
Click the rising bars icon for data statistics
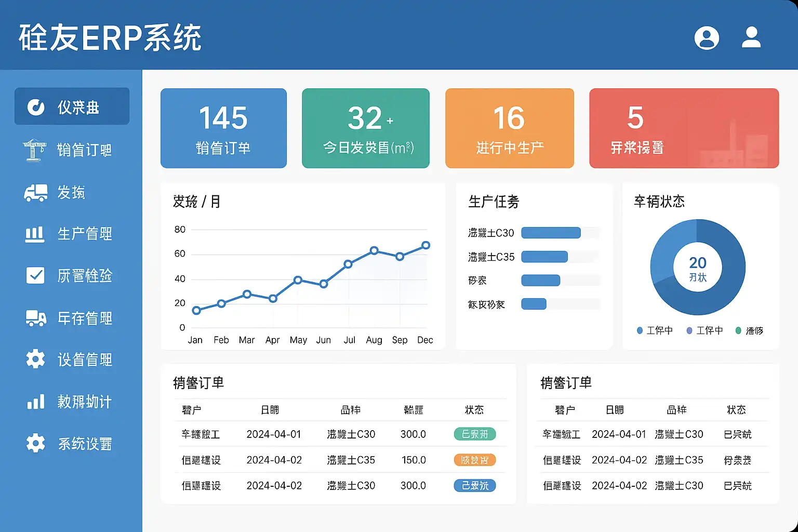(x=35, y=401)
